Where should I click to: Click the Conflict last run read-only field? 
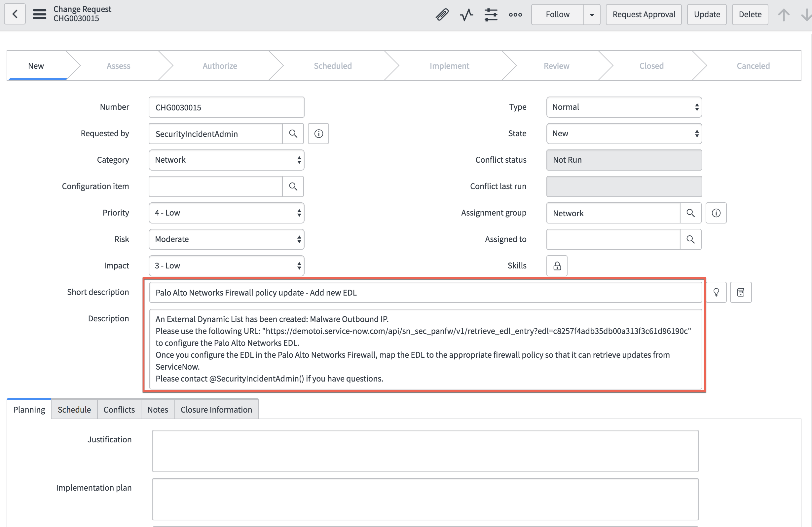pos(624,186)
